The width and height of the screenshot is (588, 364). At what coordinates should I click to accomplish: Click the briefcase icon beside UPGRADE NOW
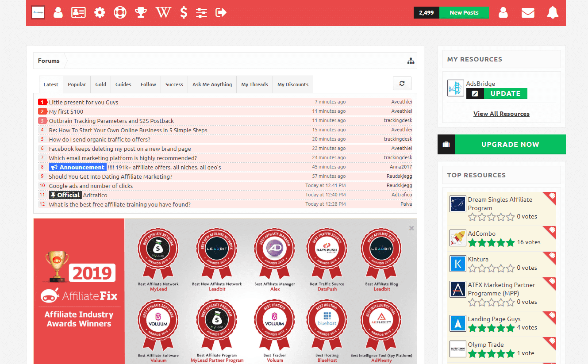point(446,144)
